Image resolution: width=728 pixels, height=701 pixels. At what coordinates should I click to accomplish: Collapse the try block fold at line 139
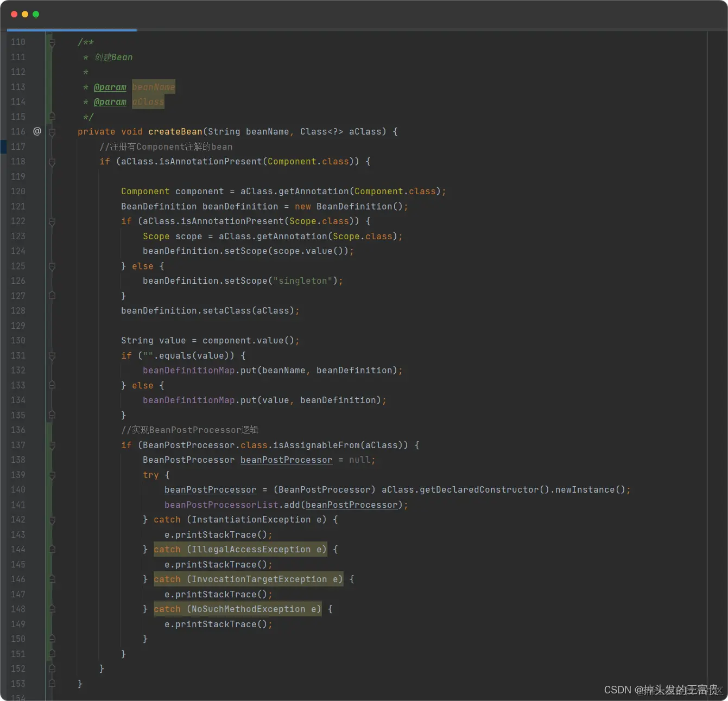click(x=52, y=475)
